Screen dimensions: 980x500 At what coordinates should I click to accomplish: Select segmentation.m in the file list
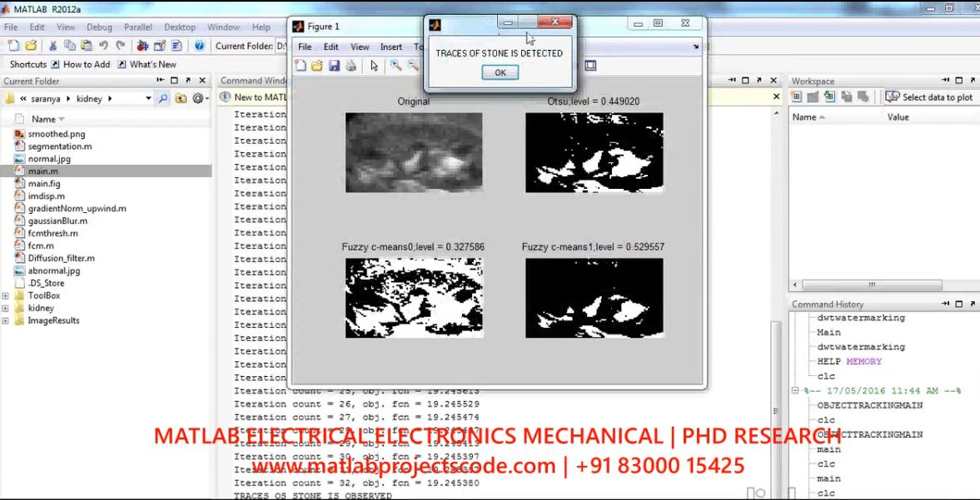click(59, 146)
